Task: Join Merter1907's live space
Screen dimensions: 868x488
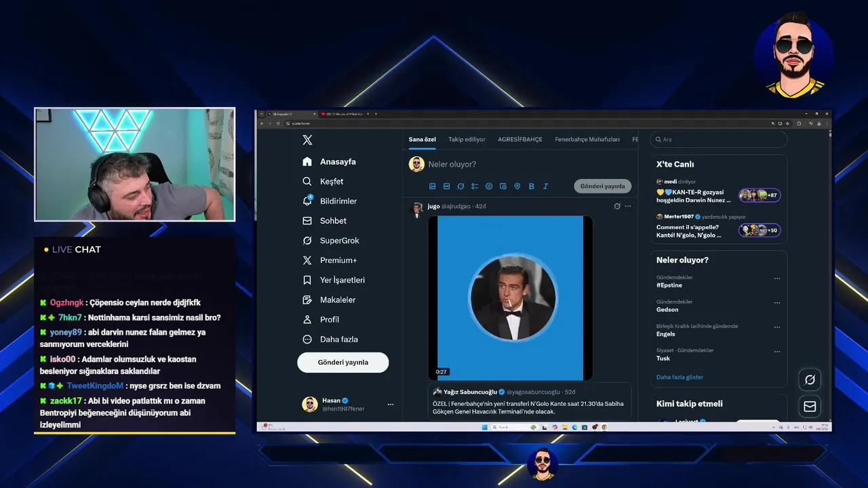Action: (x=688, y=231)
